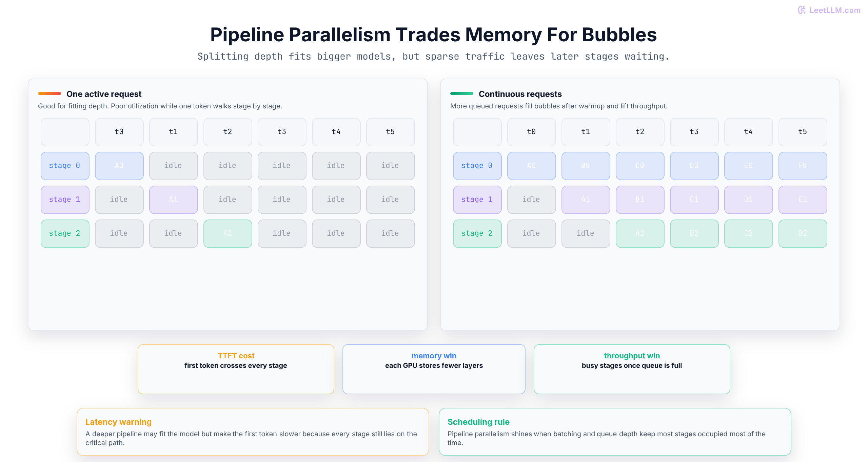Click the B2 cell

click(694, 233)
